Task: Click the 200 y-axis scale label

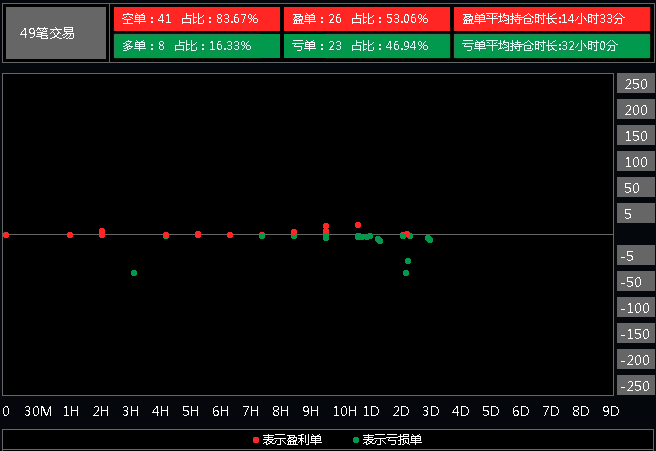Action: pyautogui.click(x=636, y=110)
